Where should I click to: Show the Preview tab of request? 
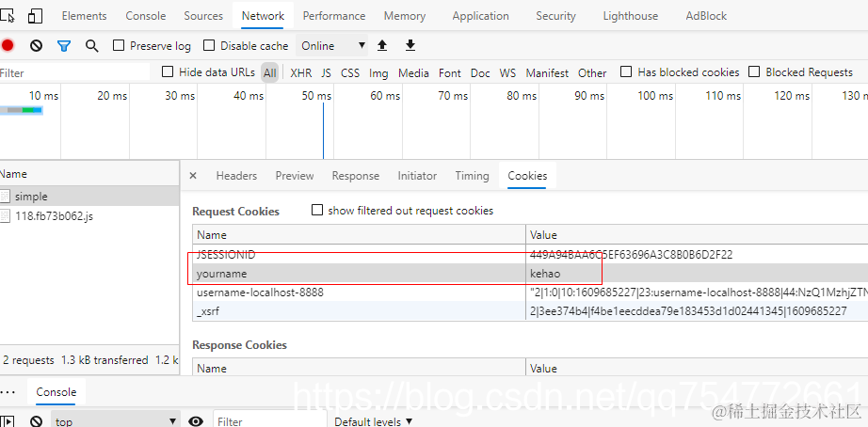[x=295, y=176]
